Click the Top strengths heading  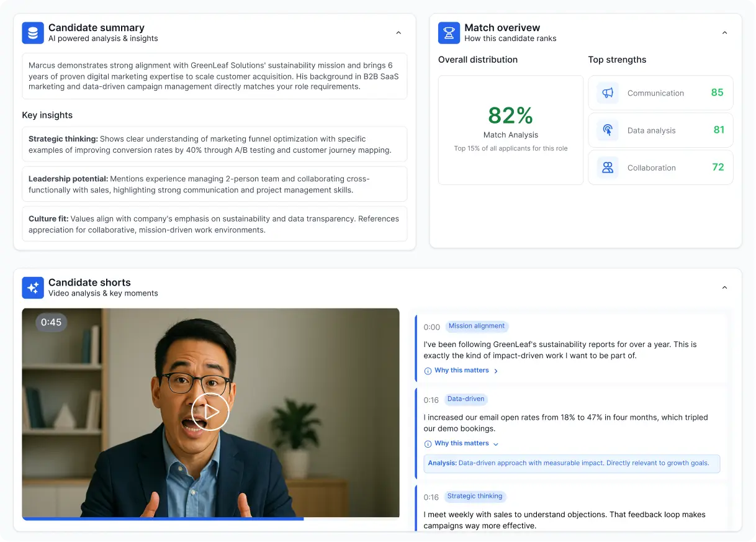tap(617, 60)
